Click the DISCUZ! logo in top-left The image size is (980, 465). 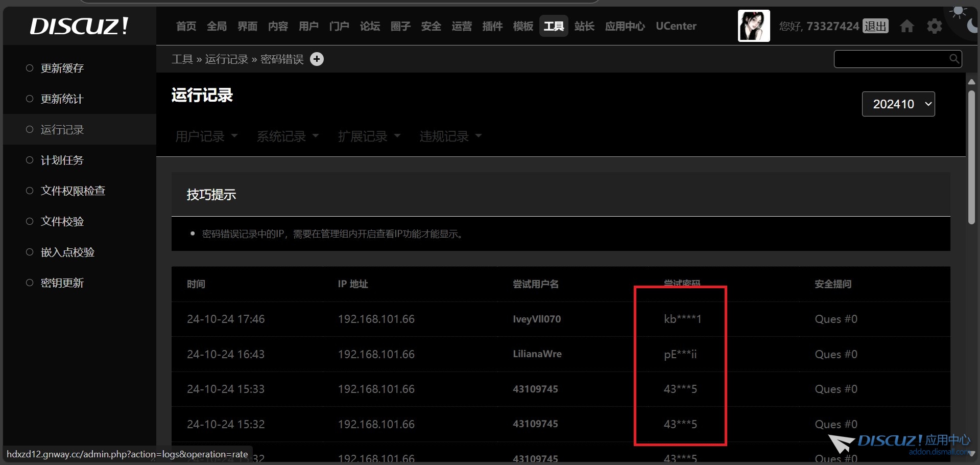79,26
